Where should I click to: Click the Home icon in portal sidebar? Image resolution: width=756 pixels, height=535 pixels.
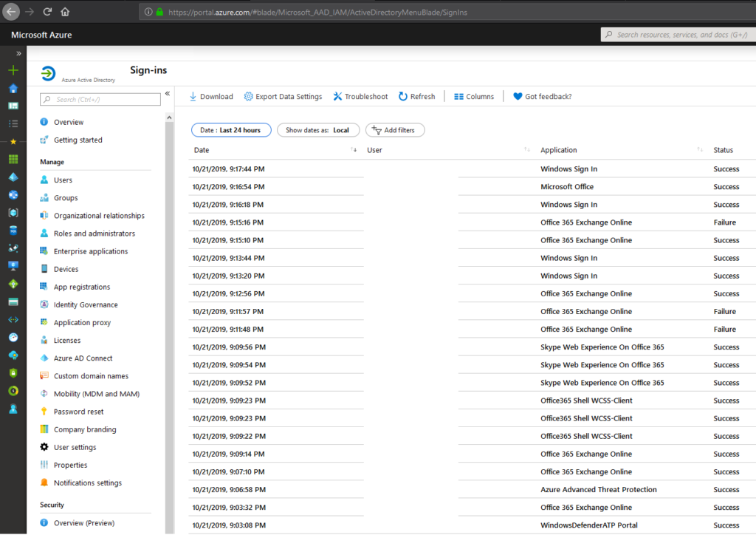point(13,88)
